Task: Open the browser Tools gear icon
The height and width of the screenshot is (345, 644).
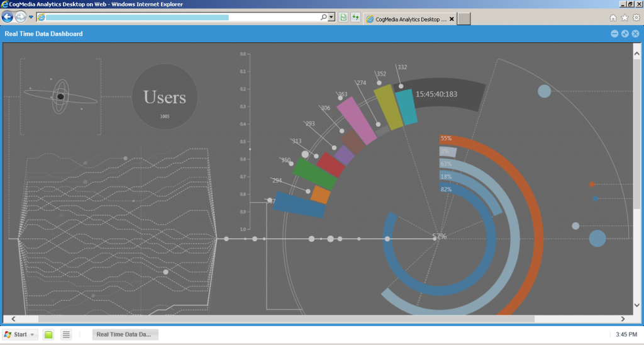Action: [636, 18]
